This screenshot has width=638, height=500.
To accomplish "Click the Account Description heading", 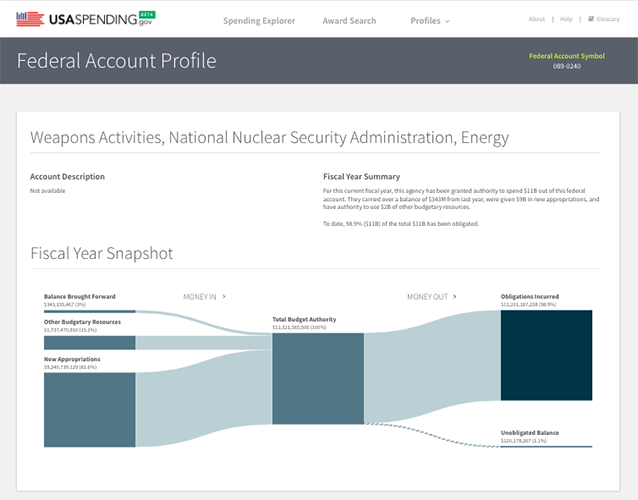I will click(68, 177).
